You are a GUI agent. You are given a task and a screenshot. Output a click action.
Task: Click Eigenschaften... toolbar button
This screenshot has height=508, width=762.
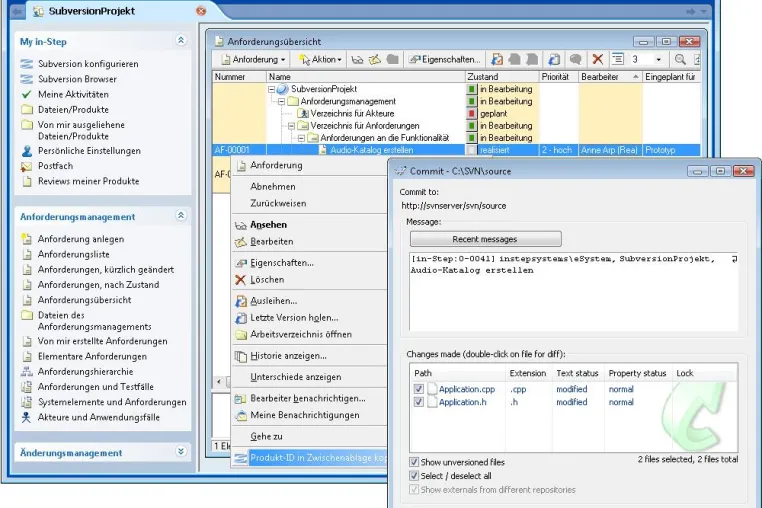(445, 59)
